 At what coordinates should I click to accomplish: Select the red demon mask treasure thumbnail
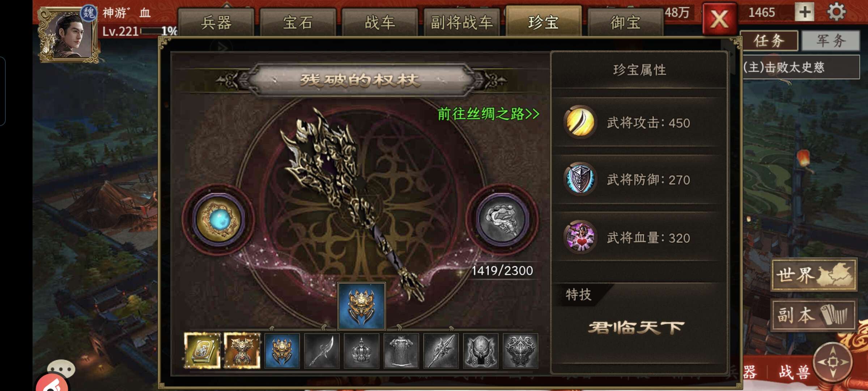[x=242, y=350]
